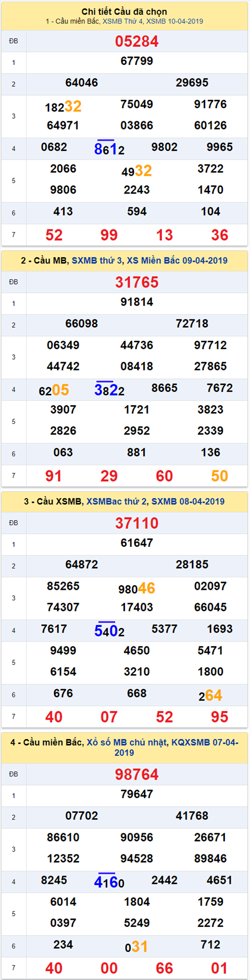Select fifth prize number 2952

(137, 431)
